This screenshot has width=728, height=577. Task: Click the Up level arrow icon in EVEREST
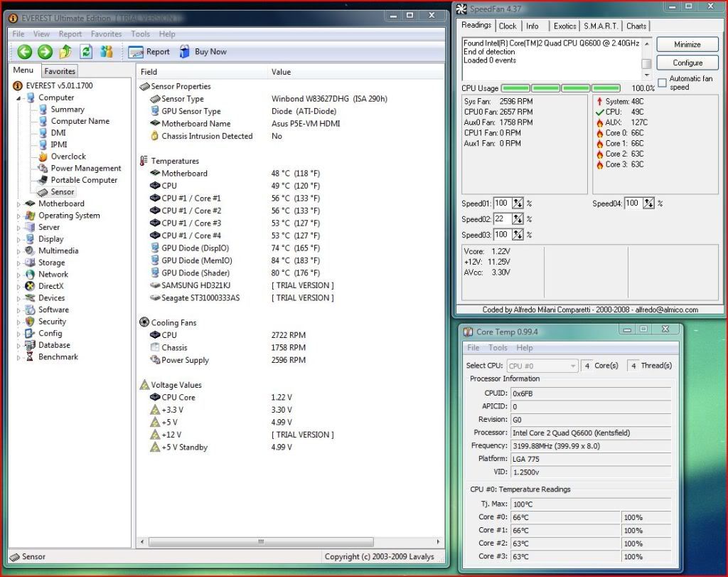click(x=65, y=51)
